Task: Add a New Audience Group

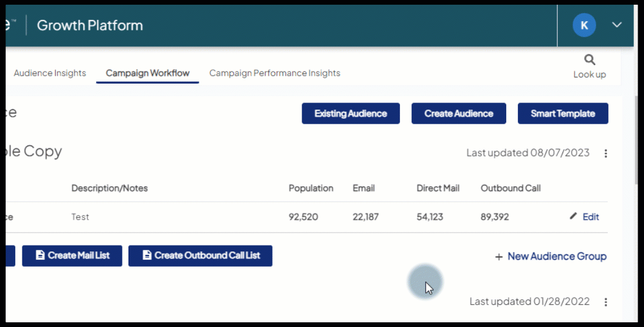Action: (550, 256)
